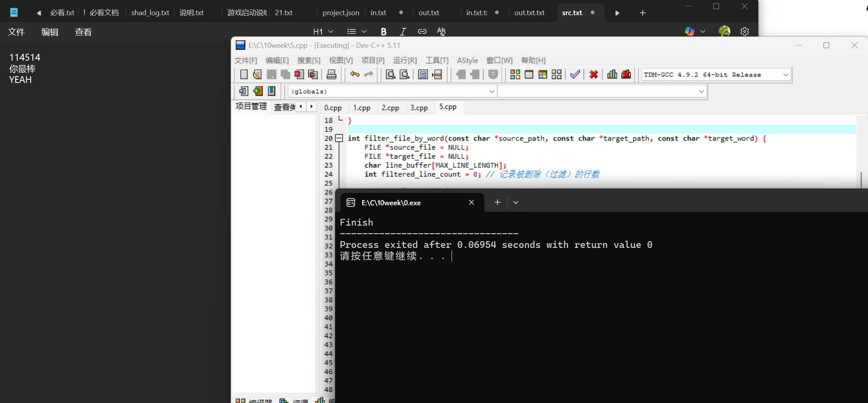Open Dev-C++ 文件[F] menu
This screenshot has height=403, width=868.
pos(245,60)
